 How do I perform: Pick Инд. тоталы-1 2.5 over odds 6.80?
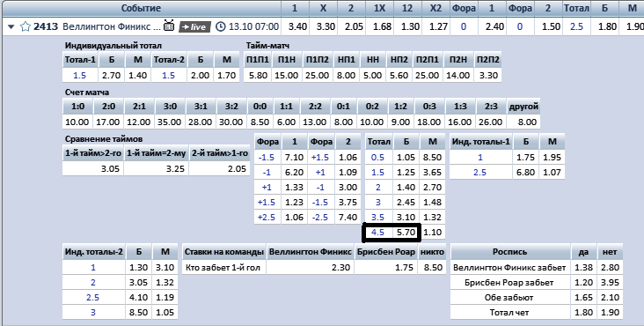[x=526, y=172]
